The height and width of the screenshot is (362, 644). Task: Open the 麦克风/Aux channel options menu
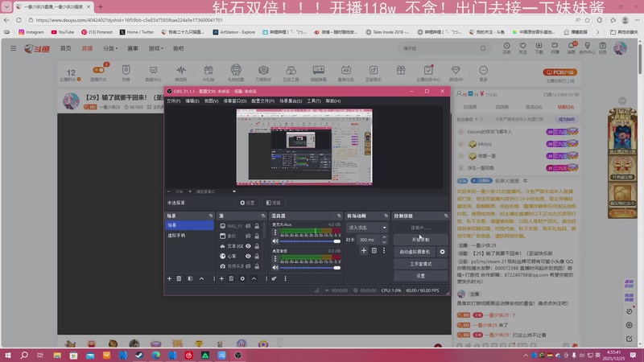pos(275,232)
